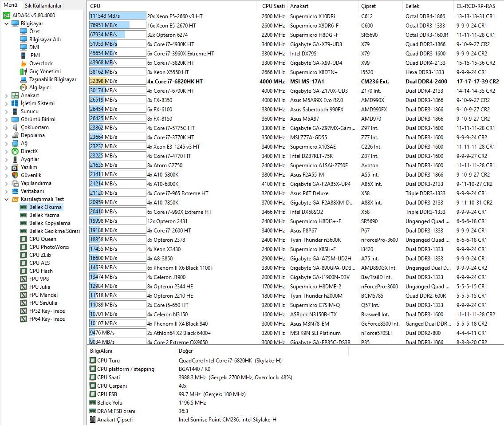Collapse the Karşılaştırmalı Test node

6,199
